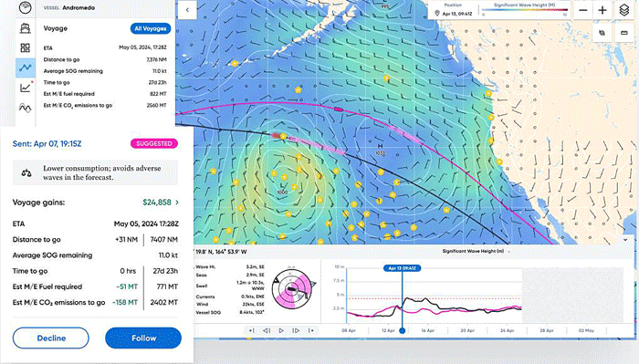Collapse the side panel with back chevron
This screenshot has width=639, height=364.
click(x=187, y=10)
